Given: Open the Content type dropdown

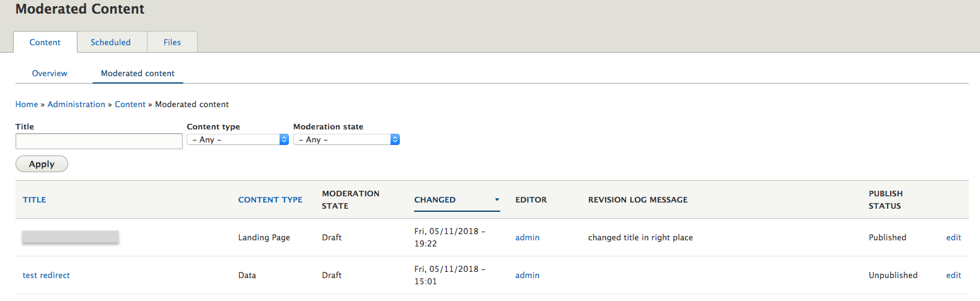Looking at the screenshot, I should (237, 140).
